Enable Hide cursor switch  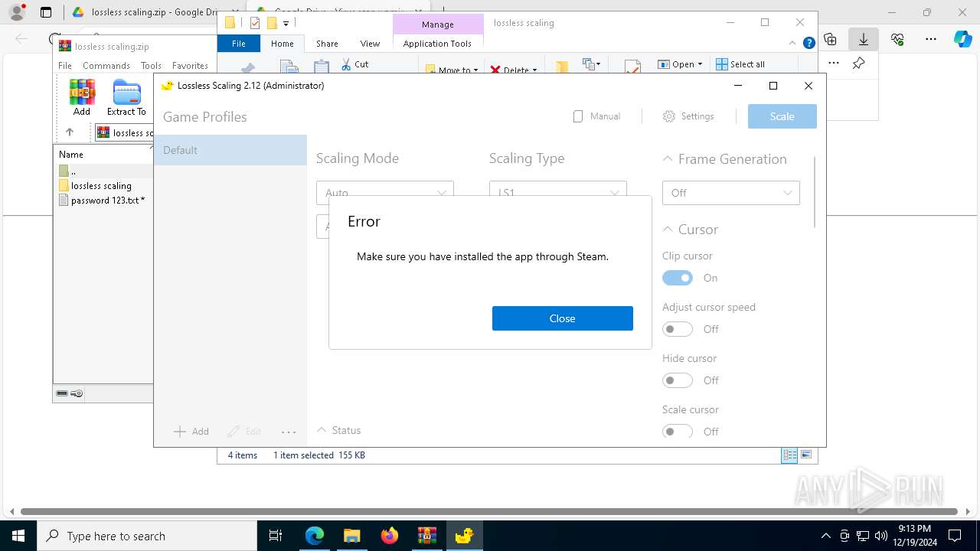(x=678, y=380)
